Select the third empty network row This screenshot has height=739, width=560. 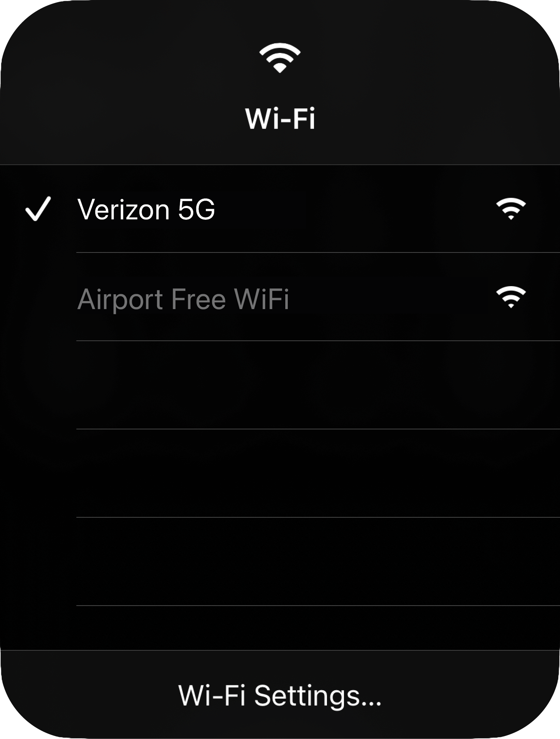[318, 562]
